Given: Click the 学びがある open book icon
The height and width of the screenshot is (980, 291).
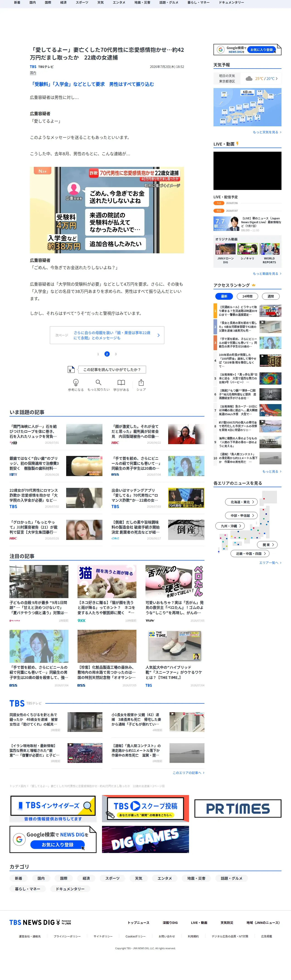Looking at the screenshot, I should pos(121,382).
